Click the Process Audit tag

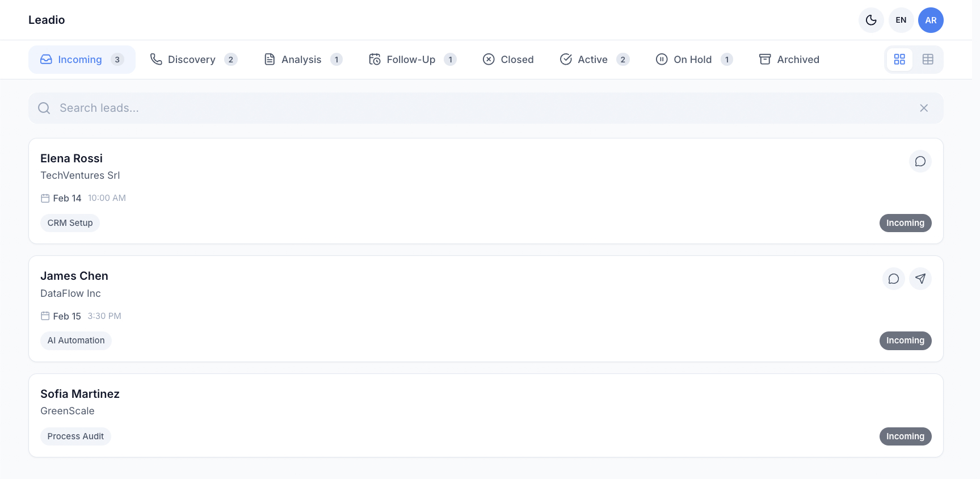click(75, 436)
